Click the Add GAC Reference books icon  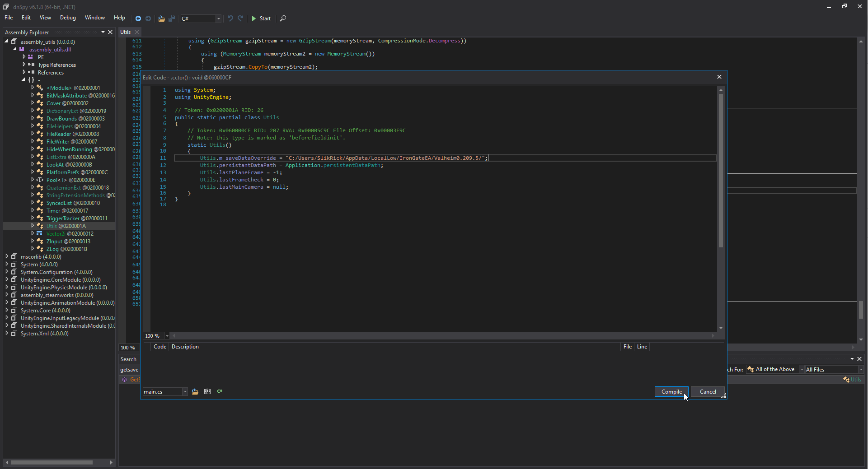pos(207,392)
